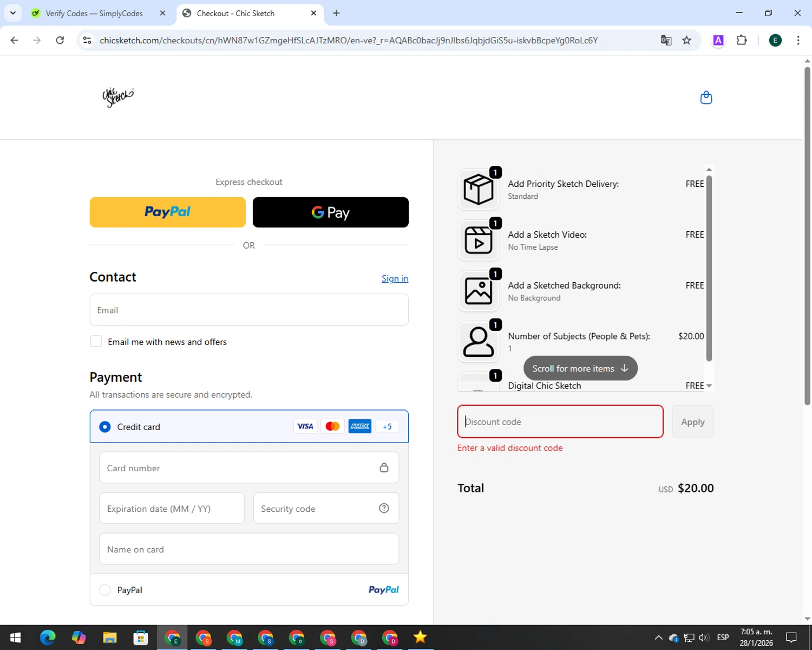Close the Checkout - Chic Sketch tab
The image size is (812, 650).
313,13
